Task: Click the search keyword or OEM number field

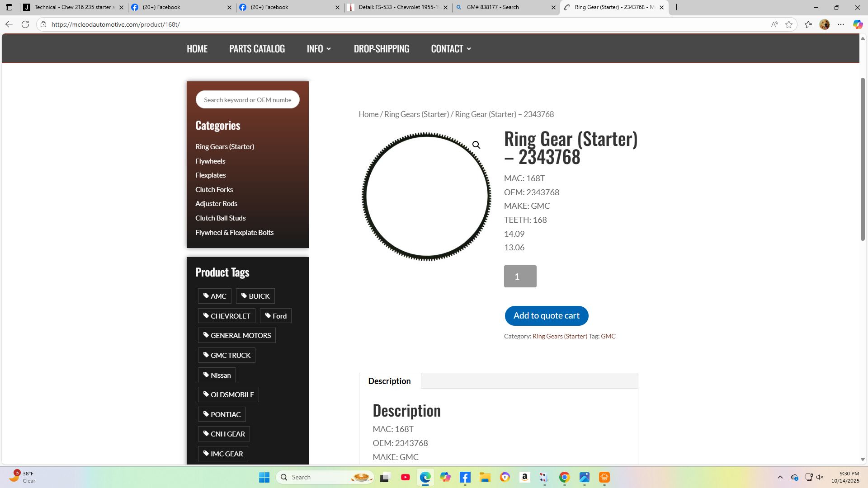Action: coord(247,100)
